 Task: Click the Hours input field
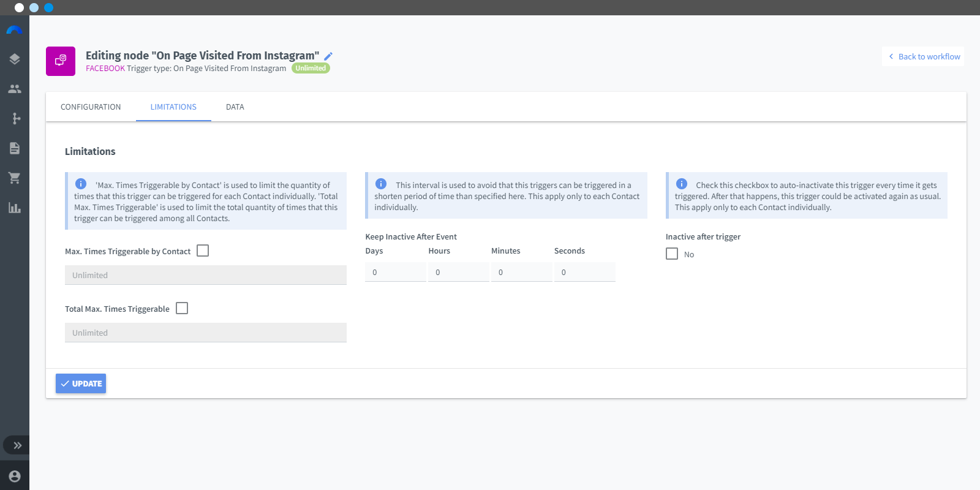459,272
